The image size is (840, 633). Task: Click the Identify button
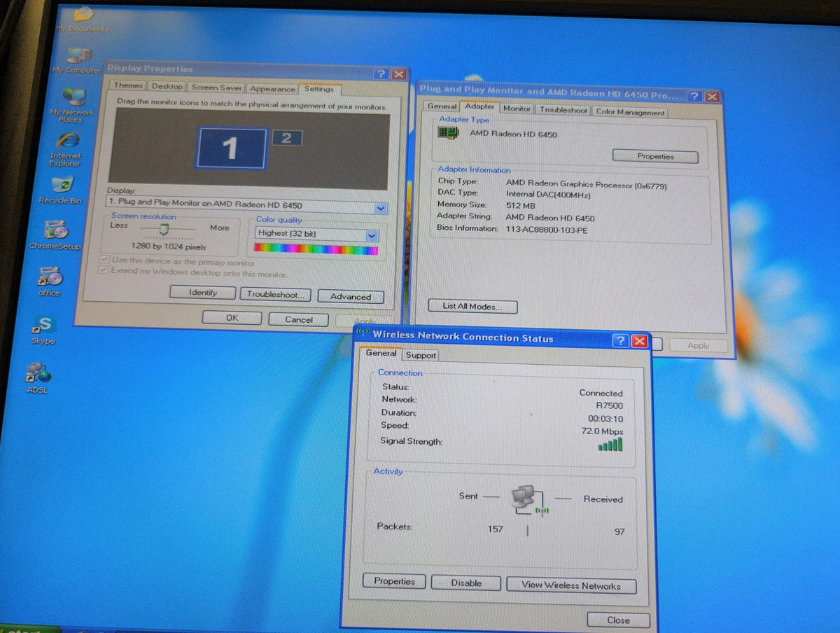[x=203, y=293]
